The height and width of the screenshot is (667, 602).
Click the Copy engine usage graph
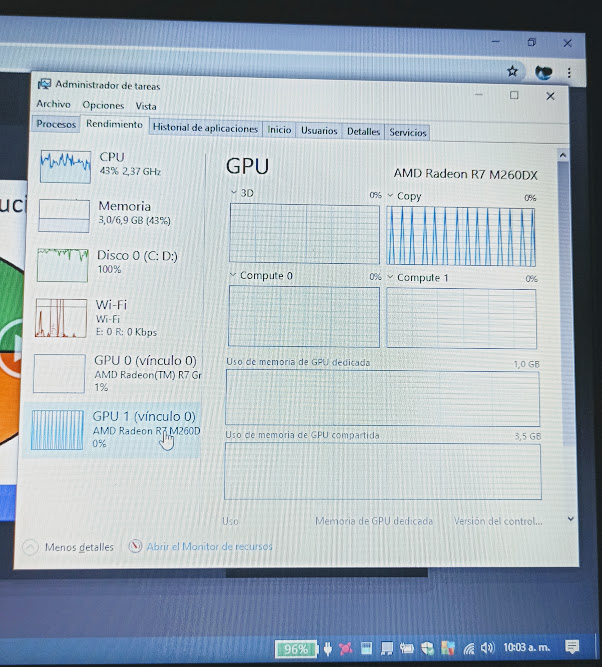461,237
